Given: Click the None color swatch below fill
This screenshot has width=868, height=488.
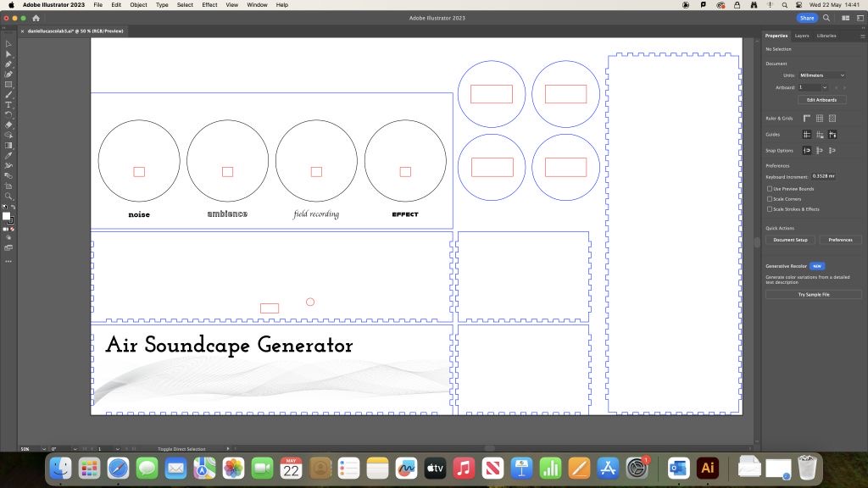Looking at the screenshot, I should 12,229.
